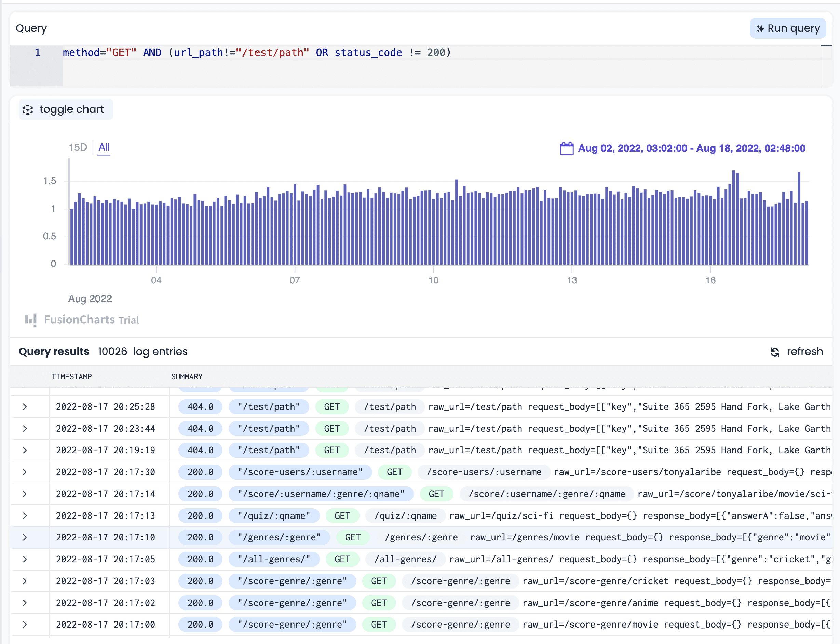This screenshot has height=644, width=840.
Task: Click the circular refresh icon in Query results
Action: [x=775, y=351]
